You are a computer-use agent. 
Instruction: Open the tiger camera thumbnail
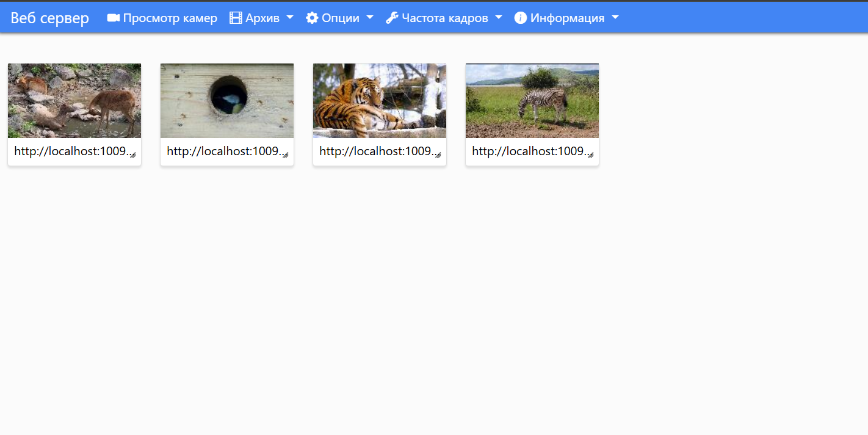point(380,101)
